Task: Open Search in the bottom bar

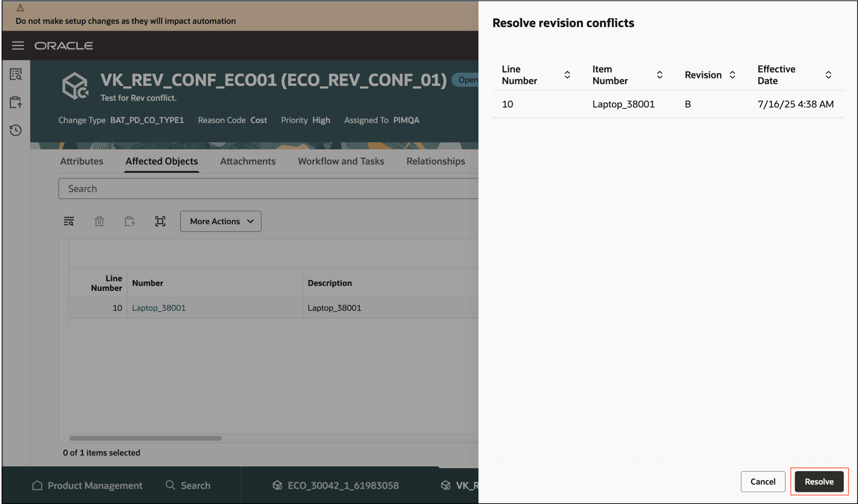Action: coord(188,485)
